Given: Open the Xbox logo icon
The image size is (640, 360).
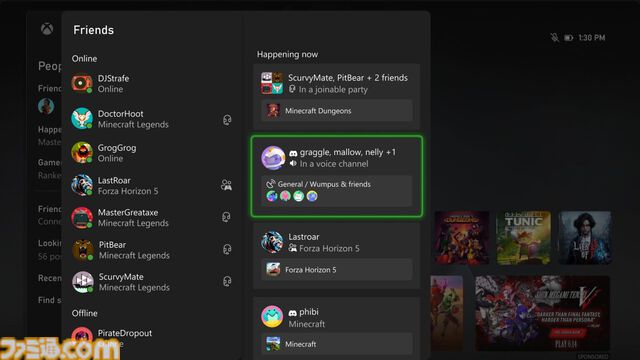Looking at the screenshot, I should tap(47, 29).
